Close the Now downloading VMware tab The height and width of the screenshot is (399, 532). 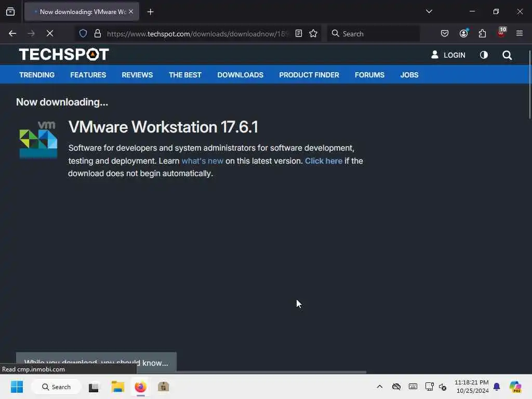pos(131,11)
